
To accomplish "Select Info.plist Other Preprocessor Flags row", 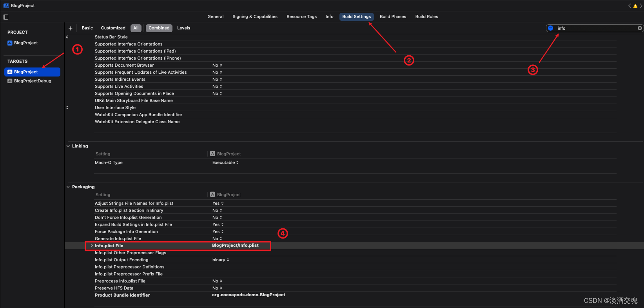I will (x=131, y=253).
